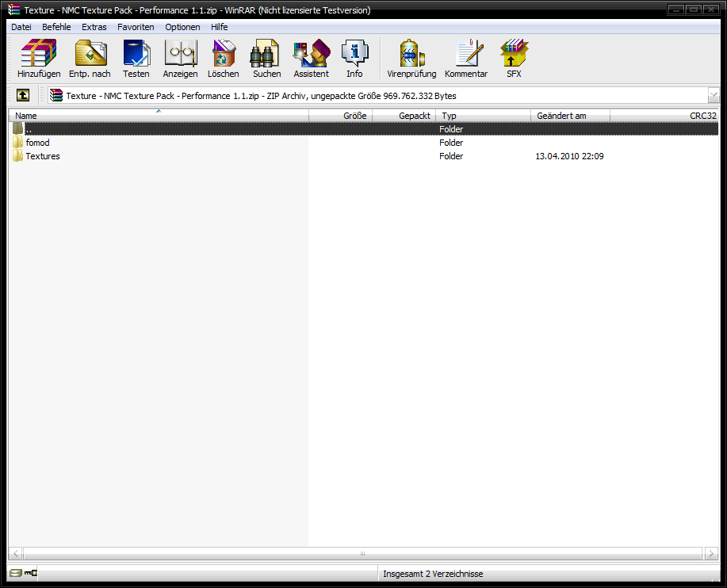The image size is (727, 588).
Task: Click the Anzeigen (view) icon
Action: [180, 53]
